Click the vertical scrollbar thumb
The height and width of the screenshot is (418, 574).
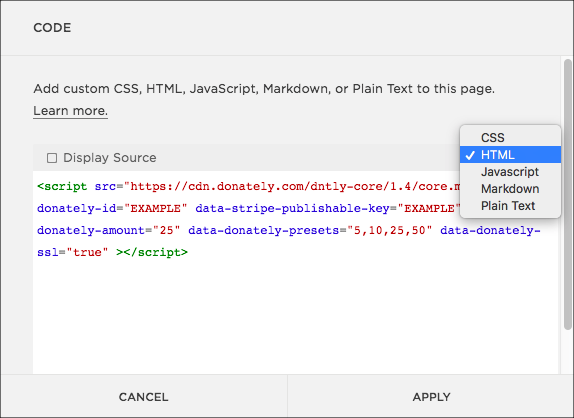pos(567,194)
